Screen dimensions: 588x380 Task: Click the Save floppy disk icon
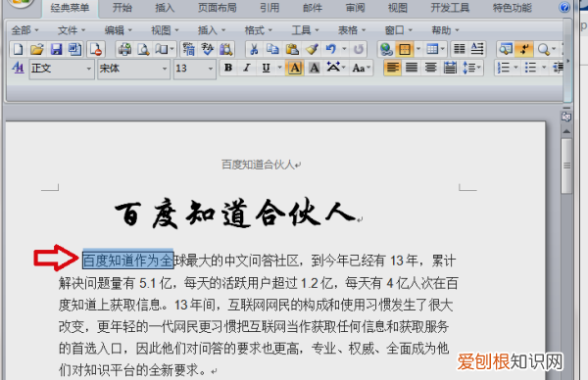tap(56, 49)
